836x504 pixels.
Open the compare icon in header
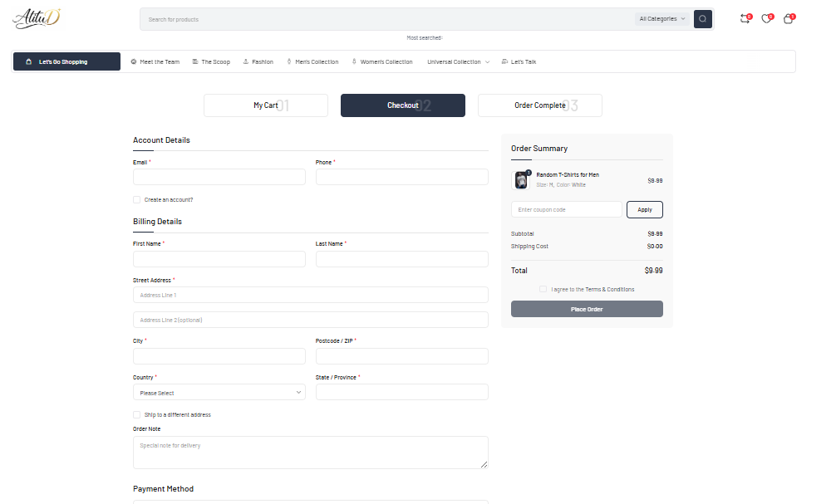tap(745, 19)
